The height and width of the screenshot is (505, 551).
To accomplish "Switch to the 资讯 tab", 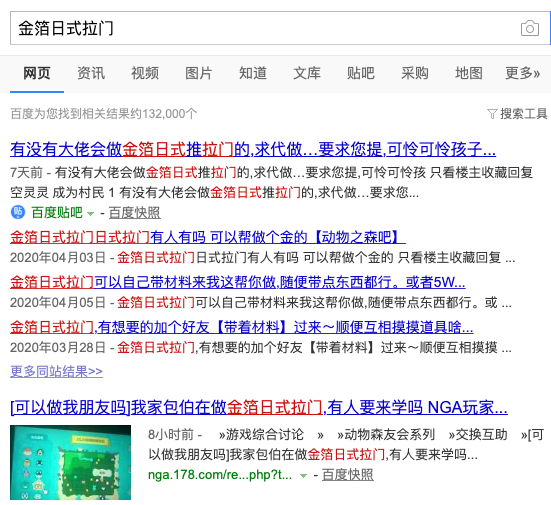I will (91, 73).
